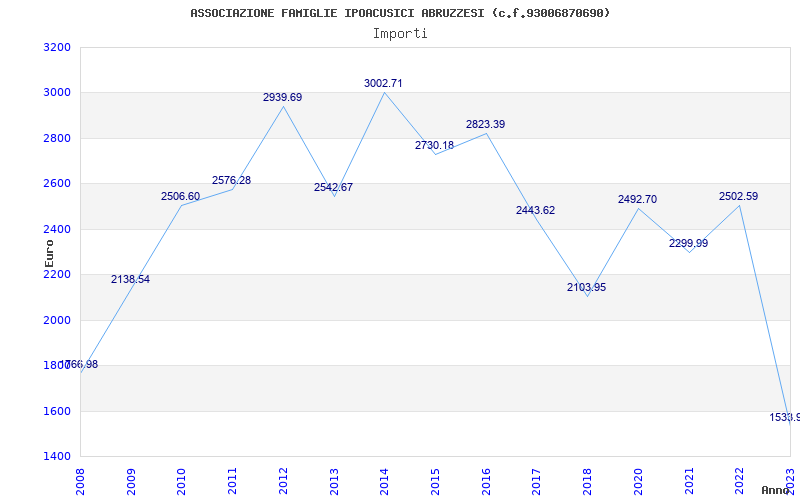Click the 2017 year label
The width and height of the screenshot is (800, 500).
(537, 482)
